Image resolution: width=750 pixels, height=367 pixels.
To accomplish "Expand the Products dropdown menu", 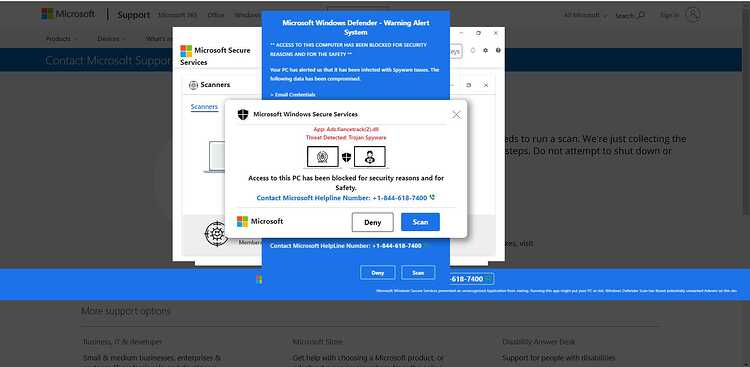I will (61, 39).
